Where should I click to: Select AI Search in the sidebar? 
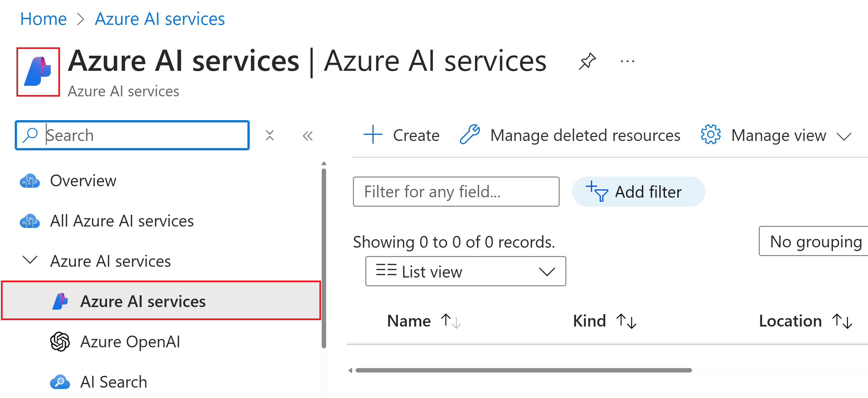pyautogui.click(x=114, y=382)
